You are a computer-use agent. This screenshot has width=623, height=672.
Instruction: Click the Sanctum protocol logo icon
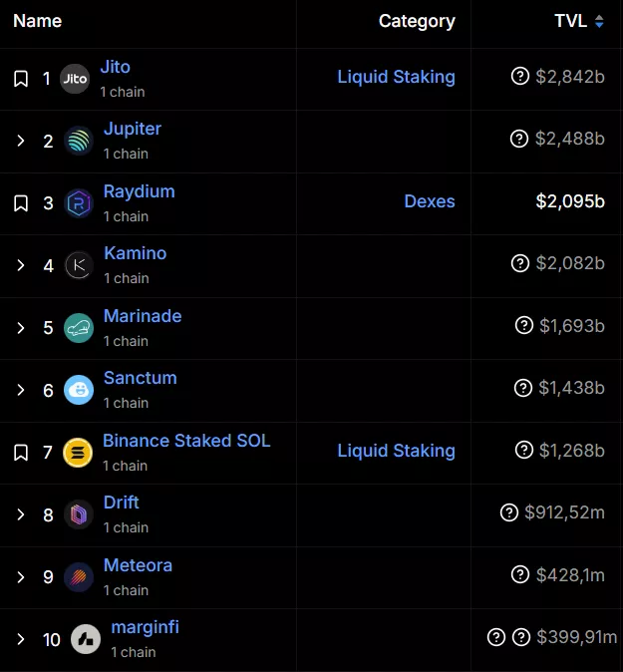[79, 390]
